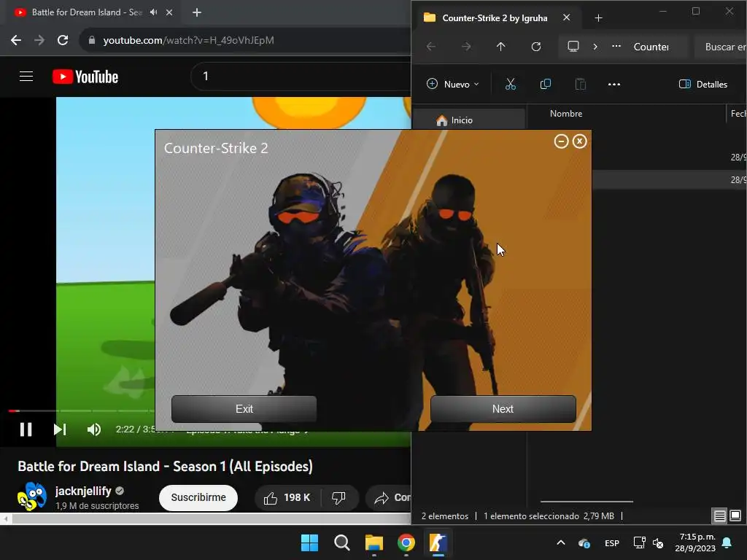Cut the selected file with scissors icon
Viewport: 747px width, 560px height.
pos(510,85)
